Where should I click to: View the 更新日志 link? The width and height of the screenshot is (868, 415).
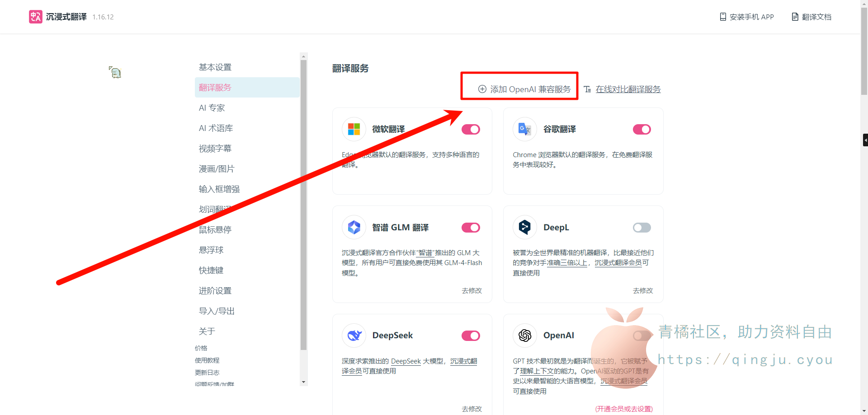pos(207,373)
